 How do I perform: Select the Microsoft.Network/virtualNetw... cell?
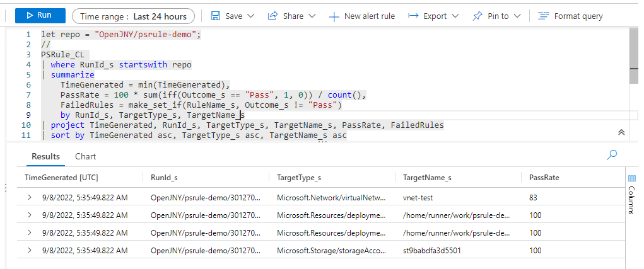point(331,198)
